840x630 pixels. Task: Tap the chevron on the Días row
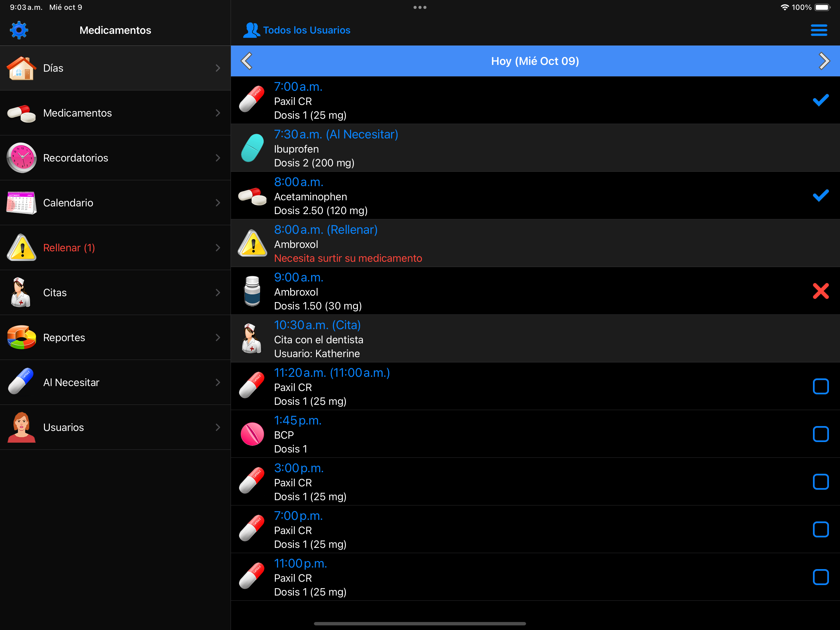(218, 68)
